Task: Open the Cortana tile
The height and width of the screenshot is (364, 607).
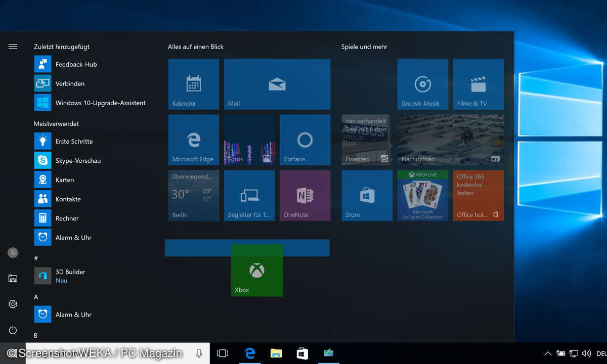Action: click(305, 140)
